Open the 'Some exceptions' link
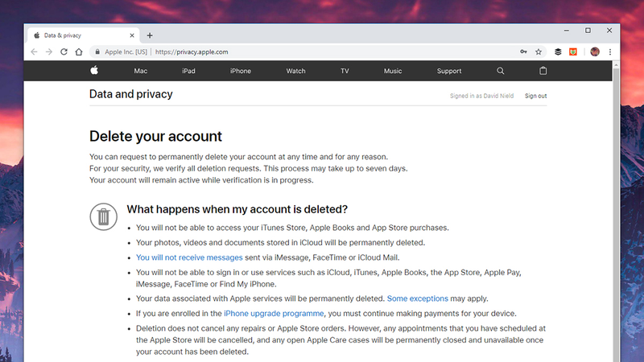 [x=417, y=298]
